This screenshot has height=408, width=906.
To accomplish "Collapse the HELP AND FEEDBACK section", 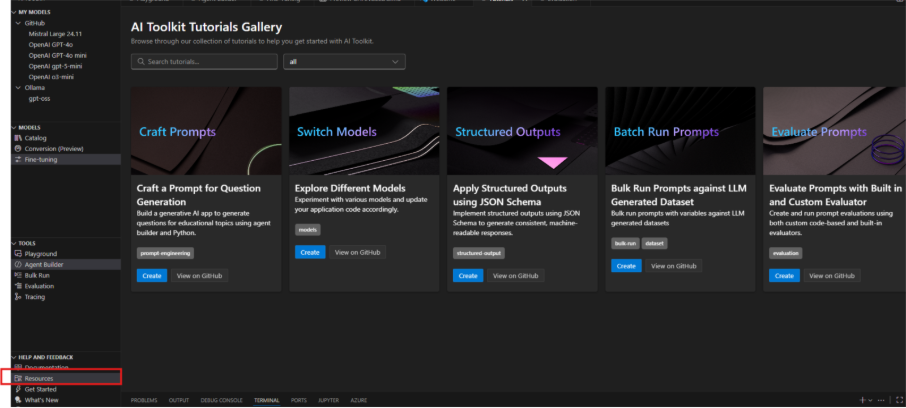I will (14, 357).
